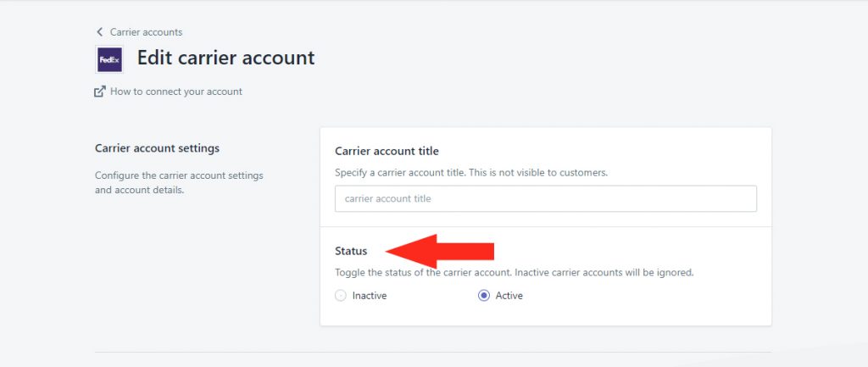Viewport: 868px width, 367px height.
Task: Click the FedEx logo icon
Action: pyautogui.click(x=109, y=60)
